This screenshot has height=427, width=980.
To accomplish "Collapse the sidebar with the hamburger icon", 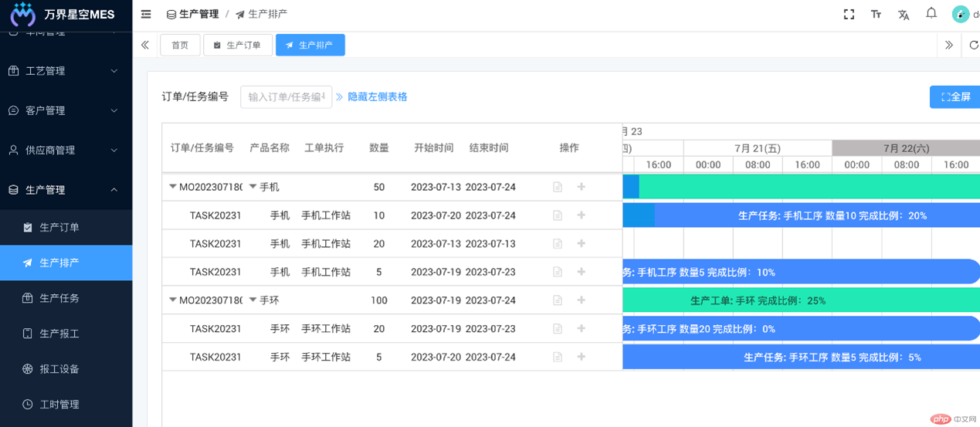I will click(x=146, y=14).
